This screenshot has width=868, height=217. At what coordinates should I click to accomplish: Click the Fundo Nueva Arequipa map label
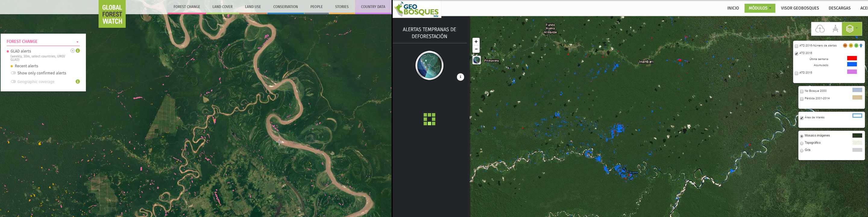pyautogui.click(x=550, y=29)
